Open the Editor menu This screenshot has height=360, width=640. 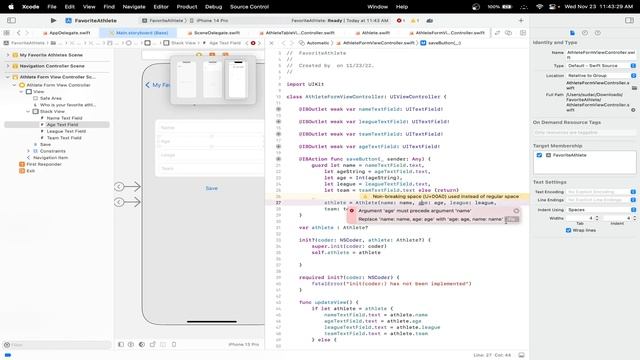(161, 7)
